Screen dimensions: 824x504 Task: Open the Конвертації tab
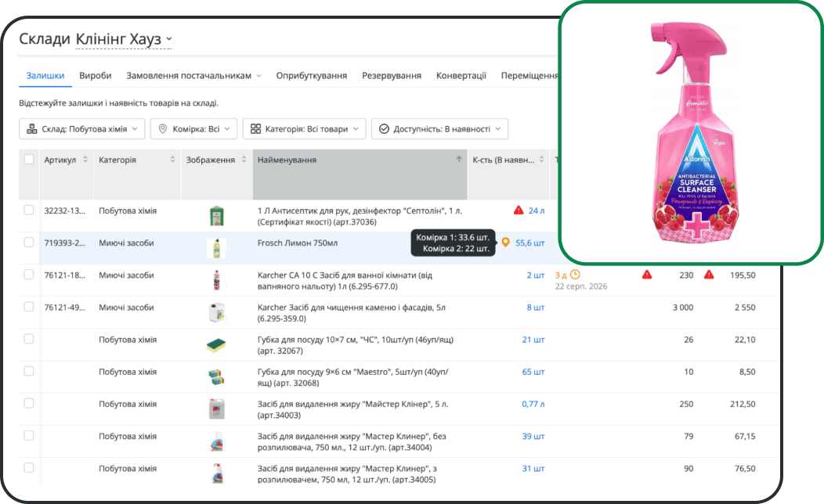point(461,76)
